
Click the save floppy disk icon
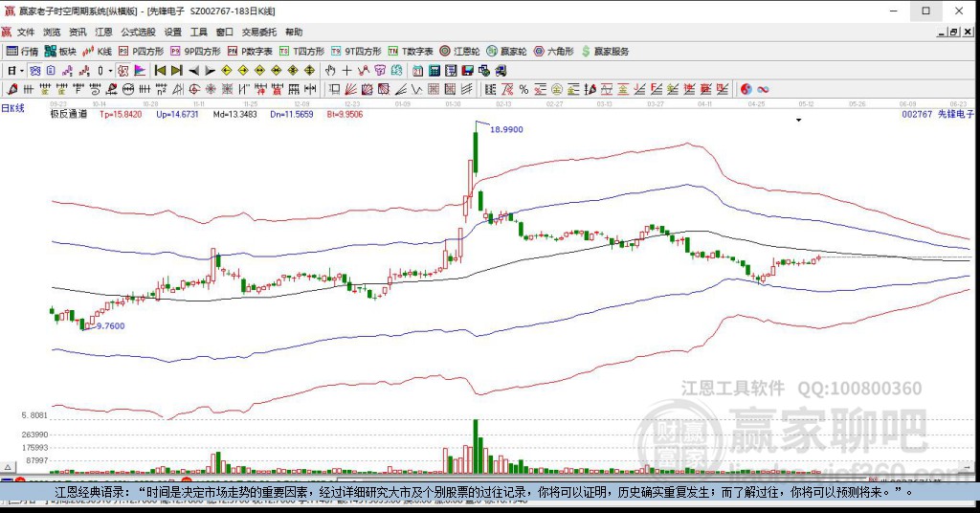click(467, 71)
